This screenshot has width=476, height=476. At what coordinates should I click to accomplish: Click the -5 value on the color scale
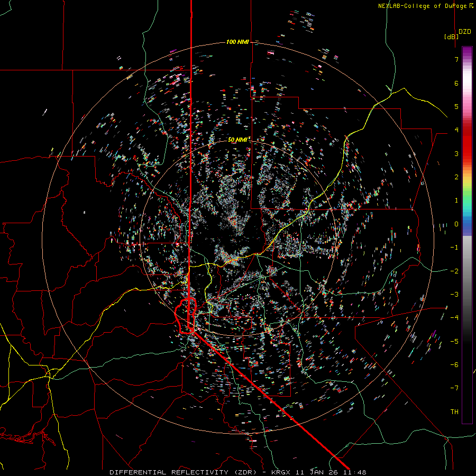(x=454, y=341)
